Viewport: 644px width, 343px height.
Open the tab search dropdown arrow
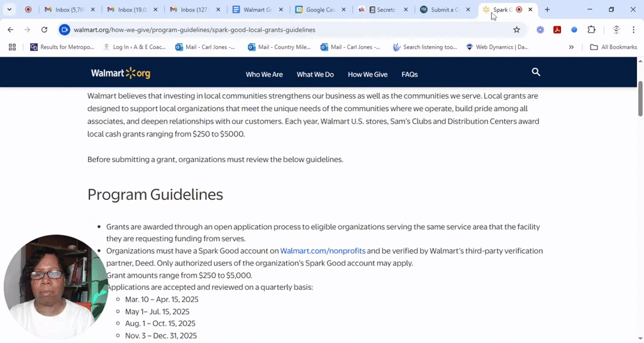coord(9,9)
